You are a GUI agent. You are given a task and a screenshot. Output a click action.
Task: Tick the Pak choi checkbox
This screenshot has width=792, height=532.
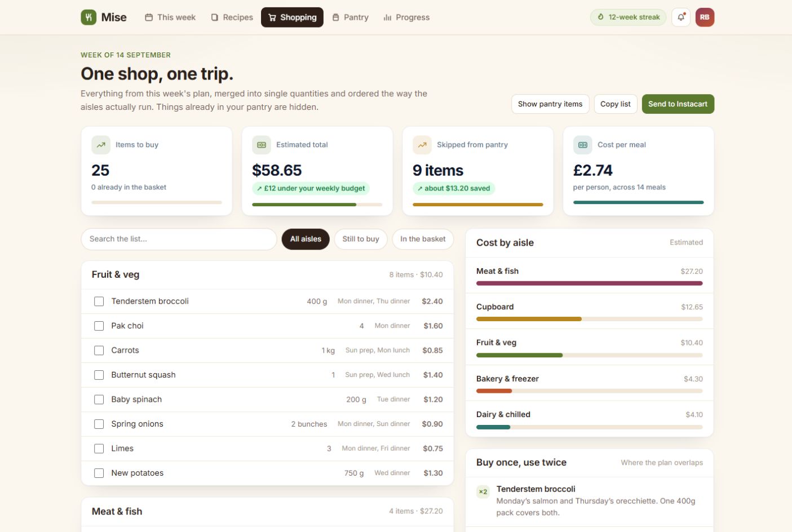tap(99, 326)
